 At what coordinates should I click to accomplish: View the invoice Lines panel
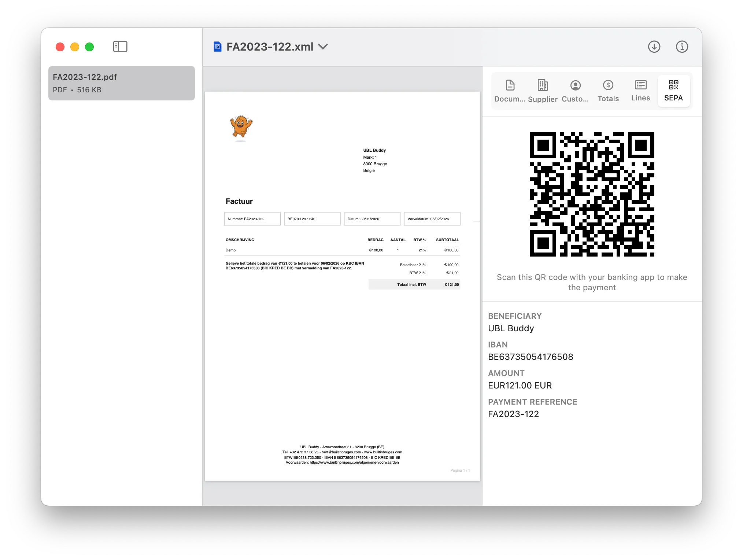click(x=640, y=91)
